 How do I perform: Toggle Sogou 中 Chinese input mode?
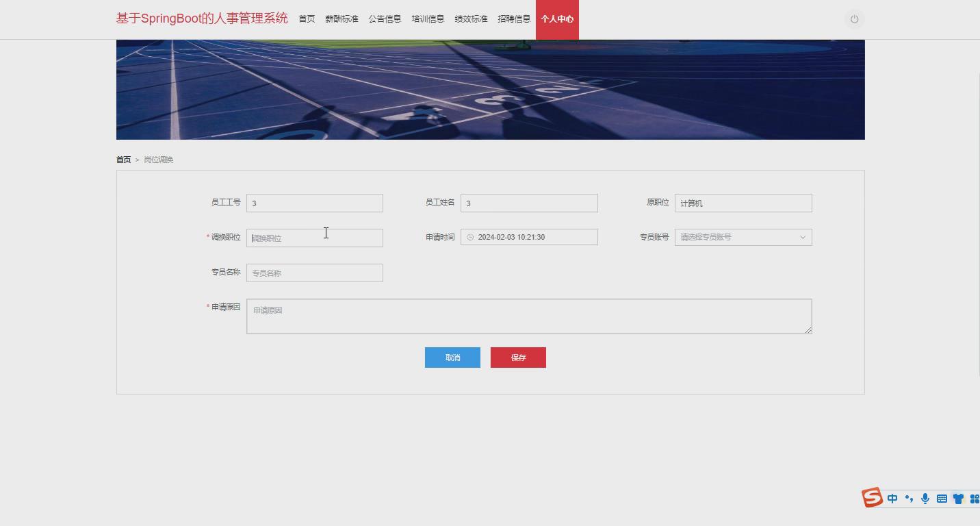[x=892, y=499]
